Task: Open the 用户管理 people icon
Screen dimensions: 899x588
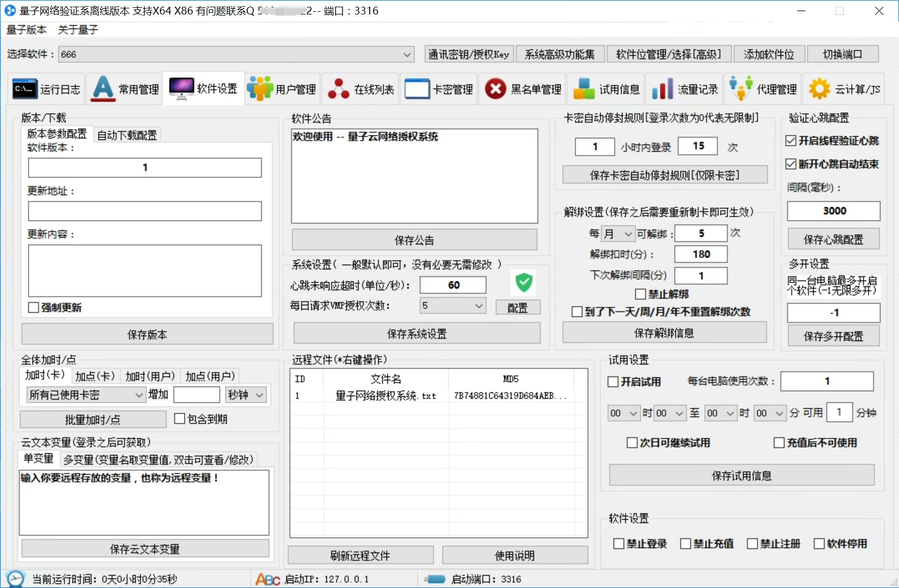Action: [x=260, y=88]
